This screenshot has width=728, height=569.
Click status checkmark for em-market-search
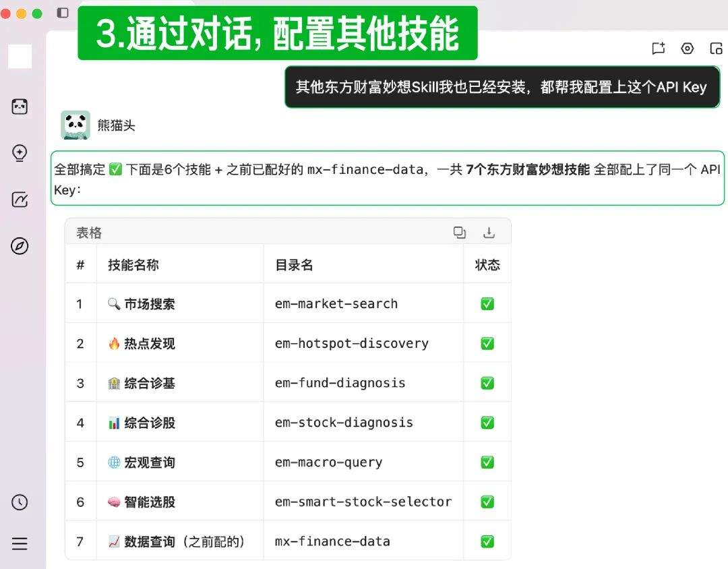coord(487,304)
